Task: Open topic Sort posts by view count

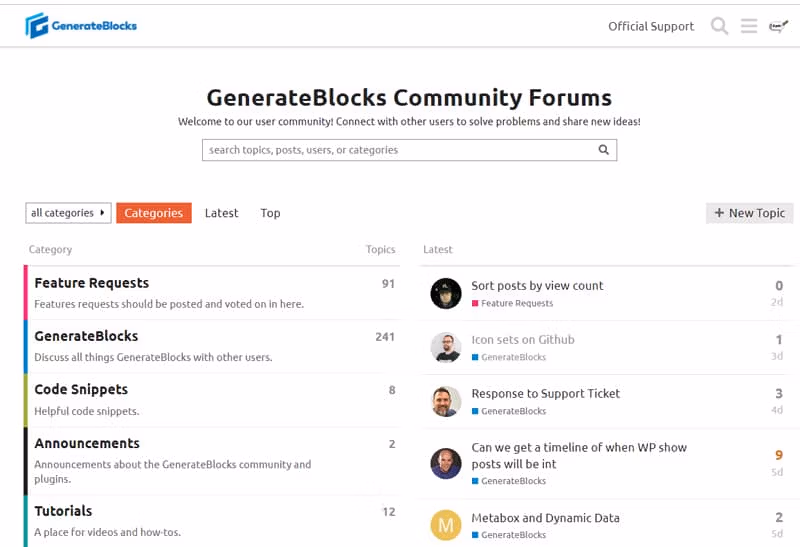Action: pos(537,286)
